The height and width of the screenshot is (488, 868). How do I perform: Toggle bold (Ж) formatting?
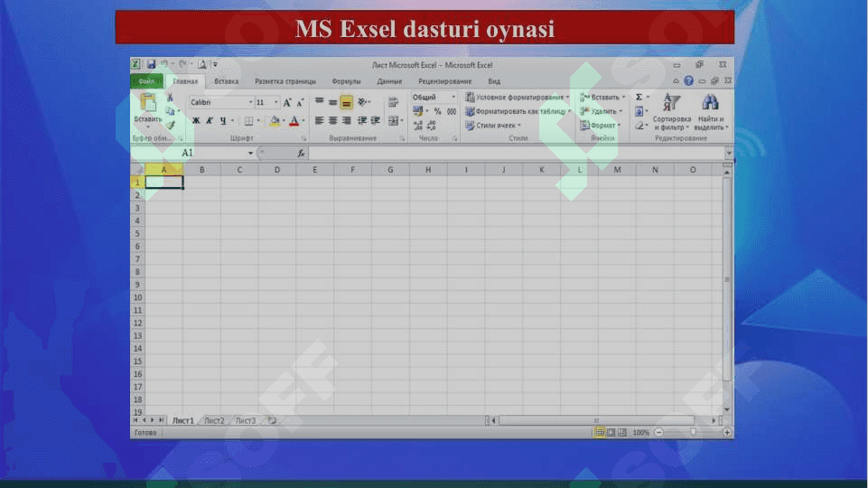(196, 120)
